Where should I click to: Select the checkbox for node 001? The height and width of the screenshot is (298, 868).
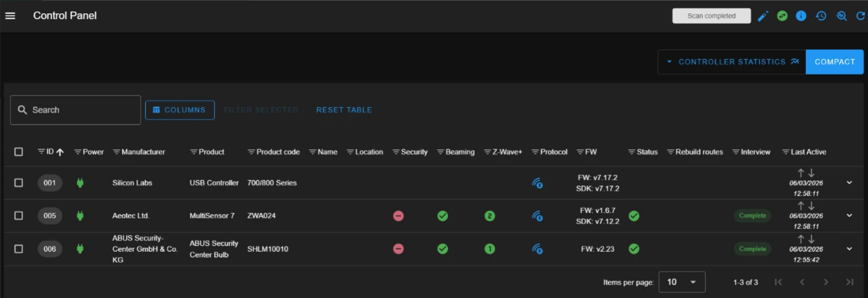pyautogui.click(x=19, y=183)
